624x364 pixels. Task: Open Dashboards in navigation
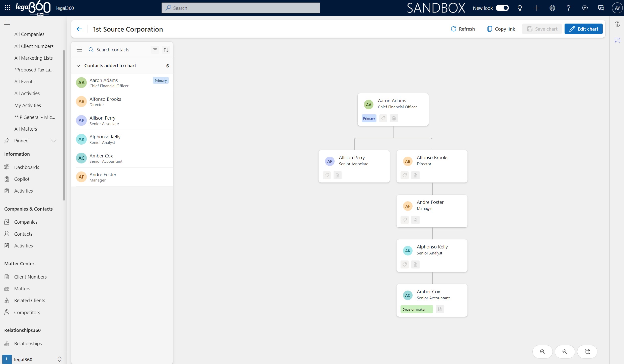tap(27, 167)
